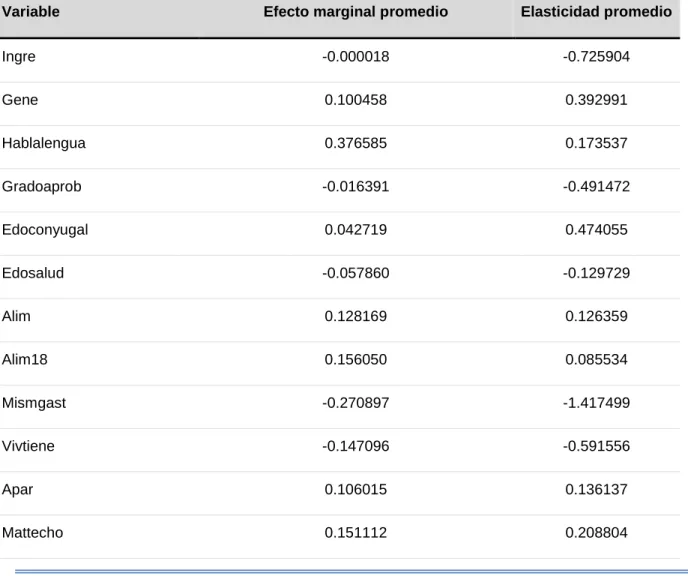688x576 pixels.
Task: Select the value 0.156050
Action: pyautogui.click(x=355, y=360)
